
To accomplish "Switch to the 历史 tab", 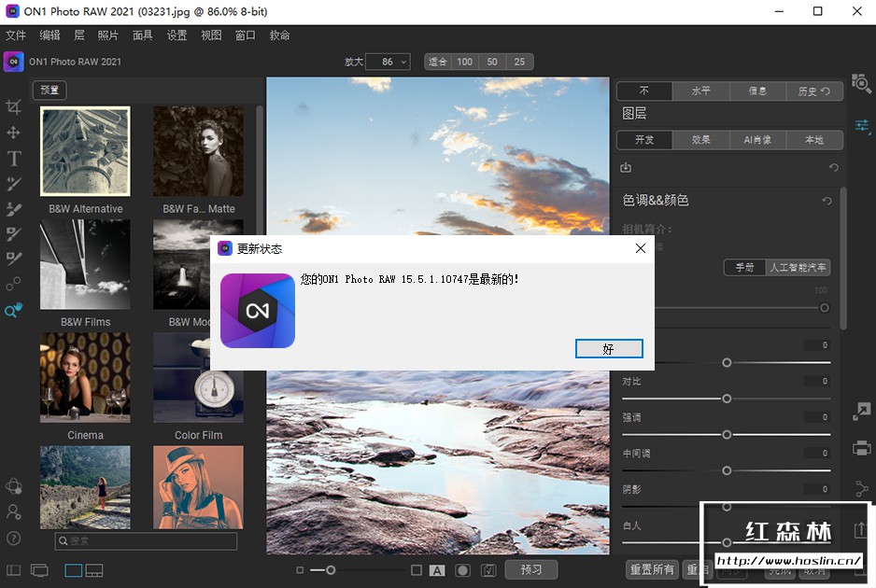I will [x=814, y=91].
